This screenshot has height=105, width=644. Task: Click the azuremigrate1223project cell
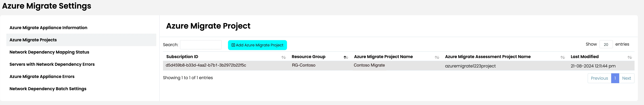point(470,66)
